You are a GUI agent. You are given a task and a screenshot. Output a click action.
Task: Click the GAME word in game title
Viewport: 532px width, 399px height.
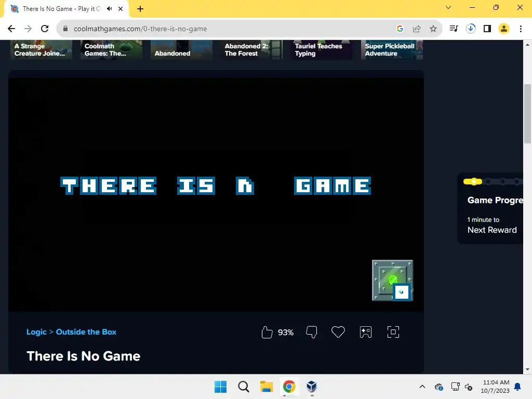pos(332,185)
